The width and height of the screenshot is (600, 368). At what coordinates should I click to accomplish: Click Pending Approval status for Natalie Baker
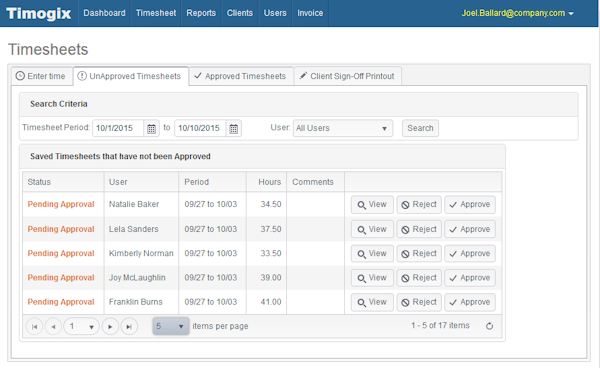pos(61,204)
